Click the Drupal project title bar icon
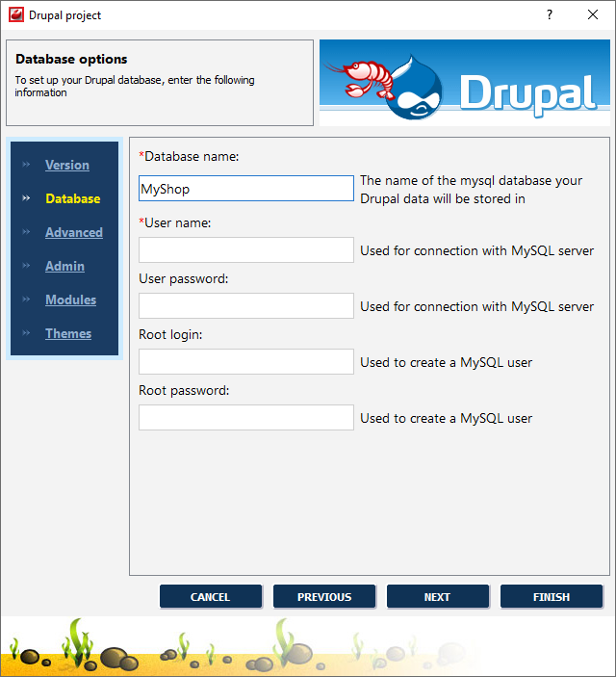Viewport: 616px width, 677px height. click(16, 14)
